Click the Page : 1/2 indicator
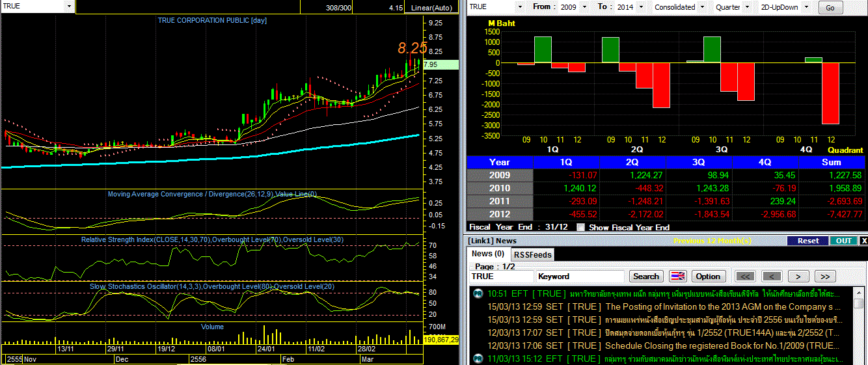 pos(494,266)
